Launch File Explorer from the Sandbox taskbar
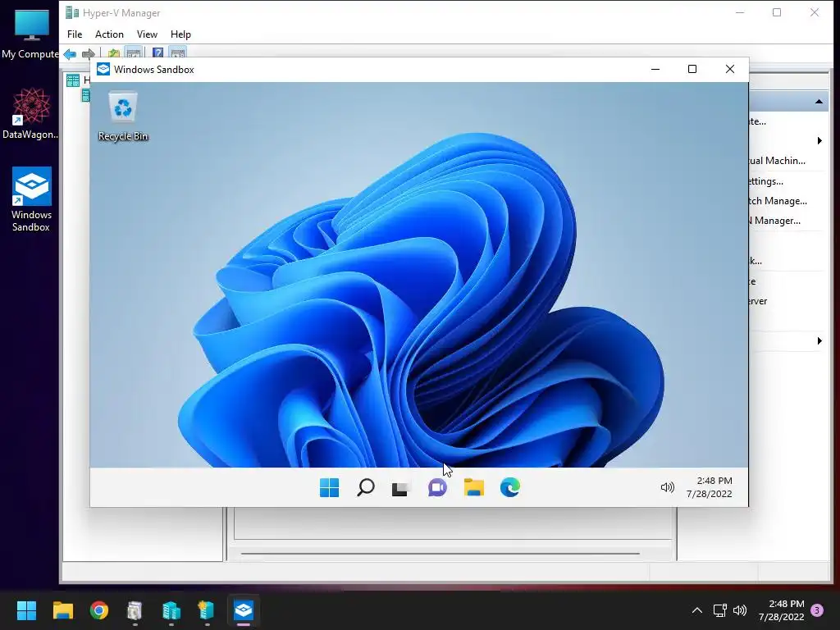 pos(473,487)
